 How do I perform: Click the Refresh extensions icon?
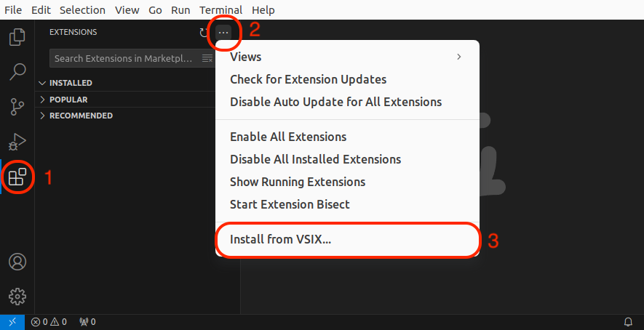click(x=203, y=32)
